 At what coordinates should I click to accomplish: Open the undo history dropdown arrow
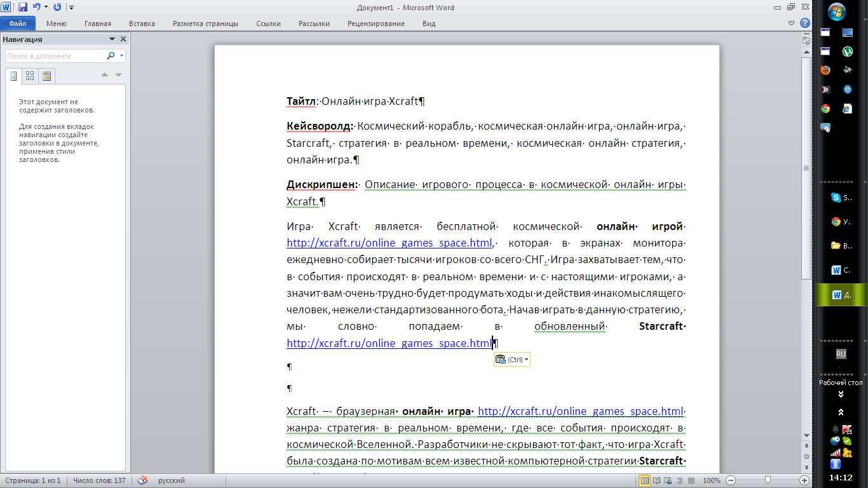tap(46, 8)
